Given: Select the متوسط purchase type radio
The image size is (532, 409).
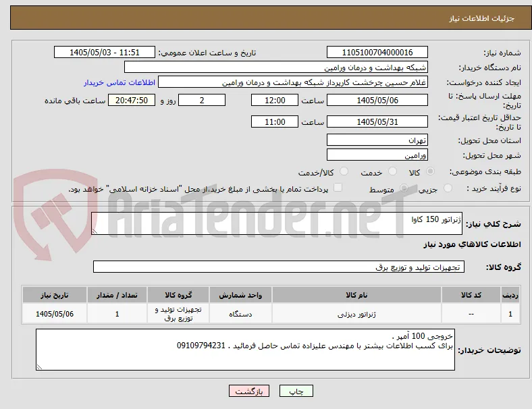Looking at the screenshot, I should tap(404, 188).
